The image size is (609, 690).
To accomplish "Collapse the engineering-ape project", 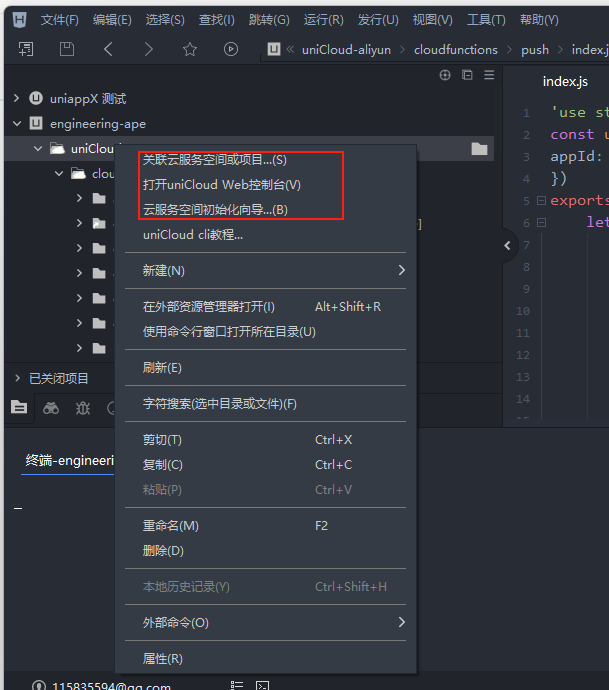I will pos(17,123).
